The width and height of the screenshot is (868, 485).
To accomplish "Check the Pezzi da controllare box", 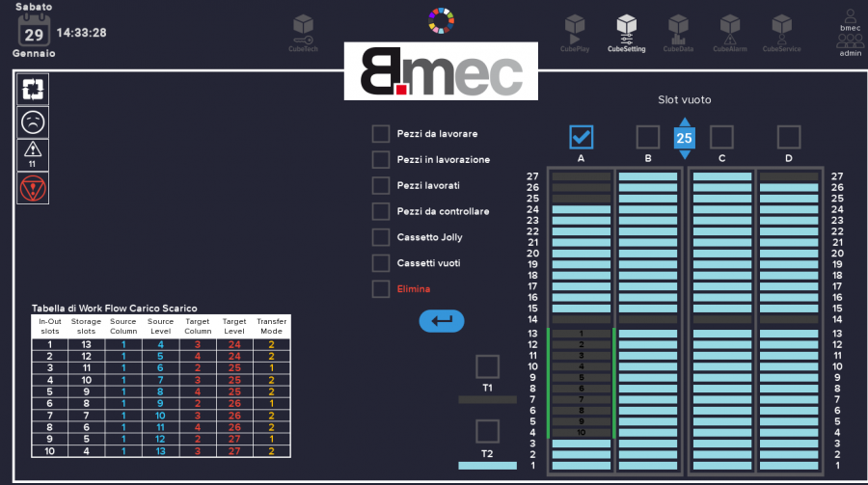I will (x=380, y=211).
